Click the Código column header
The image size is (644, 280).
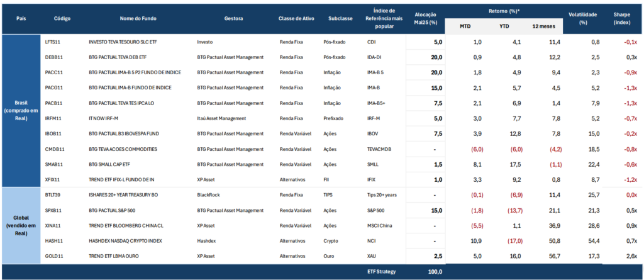62,19
